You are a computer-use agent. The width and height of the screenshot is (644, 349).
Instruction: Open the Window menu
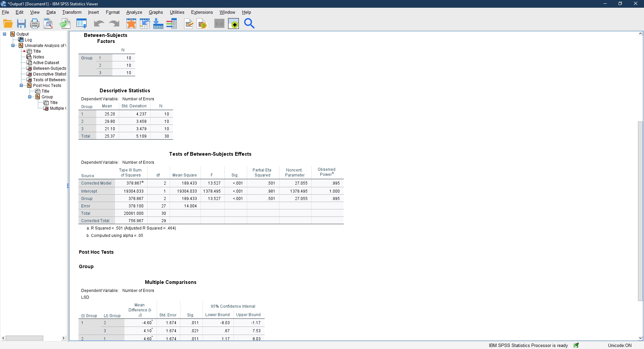pos(227,12)
